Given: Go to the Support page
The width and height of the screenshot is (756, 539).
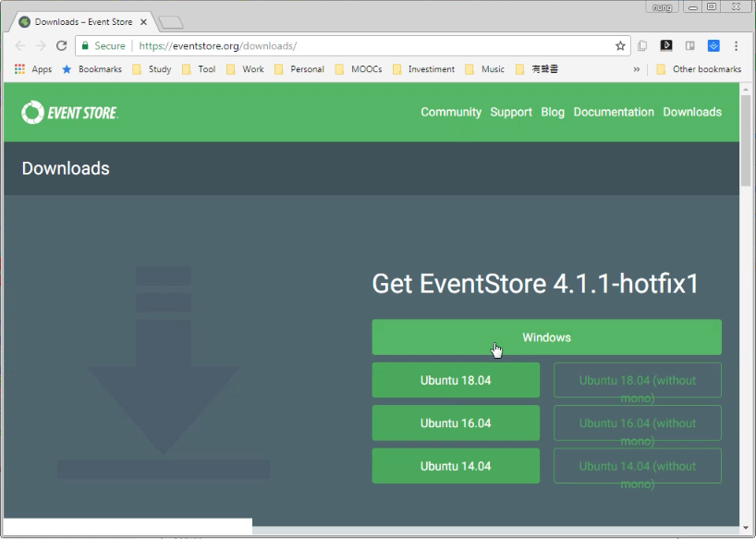Looking at the screenshot, I should click(x=511, y=112).
